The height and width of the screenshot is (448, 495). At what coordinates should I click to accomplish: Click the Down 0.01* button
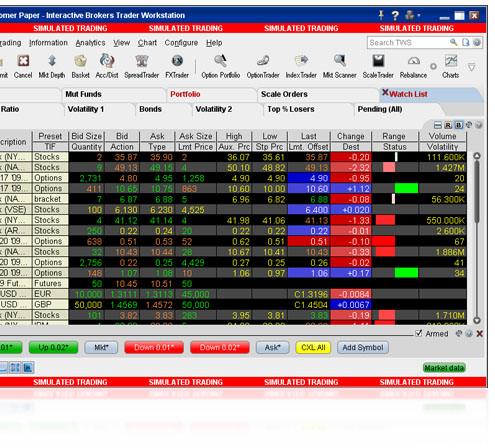[x=154, y=347]
